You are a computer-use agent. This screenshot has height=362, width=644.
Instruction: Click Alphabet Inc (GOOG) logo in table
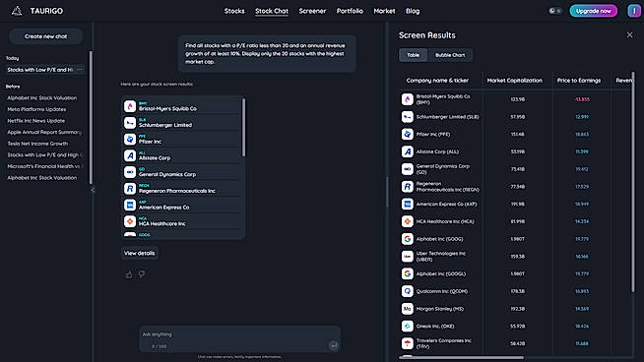407,238
